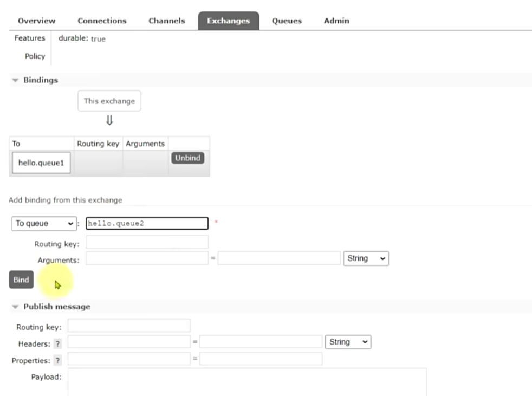Click the Headers value field
The image size is (532, 396).
pyautogui.click(x=261, y=342)
